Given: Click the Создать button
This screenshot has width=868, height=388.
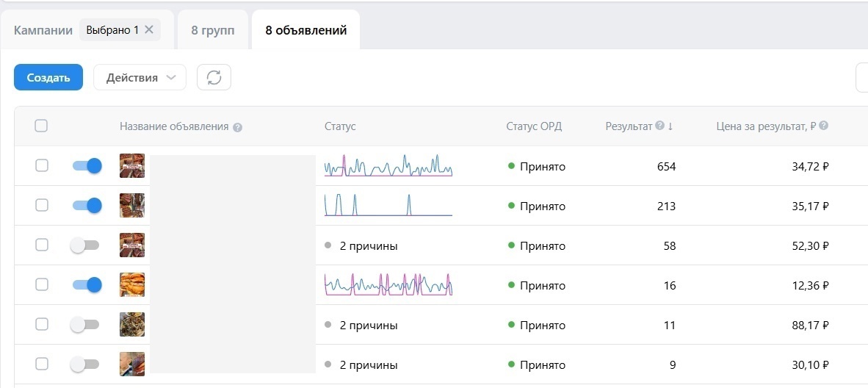Looking at the screenshot, I should click(48, 78).
